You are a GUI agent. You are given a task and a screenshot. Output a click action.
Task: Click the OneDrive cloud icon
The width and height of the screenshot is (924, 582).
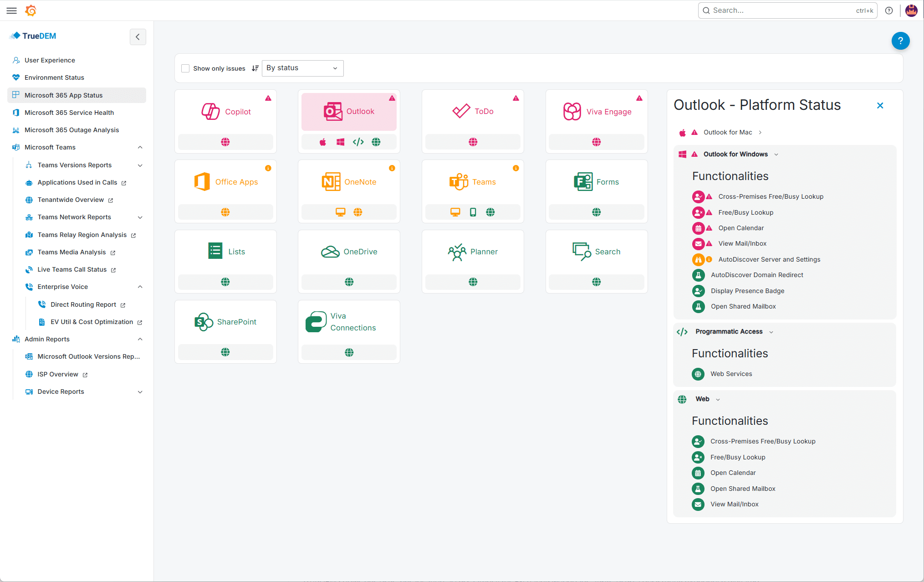point(330,252)
